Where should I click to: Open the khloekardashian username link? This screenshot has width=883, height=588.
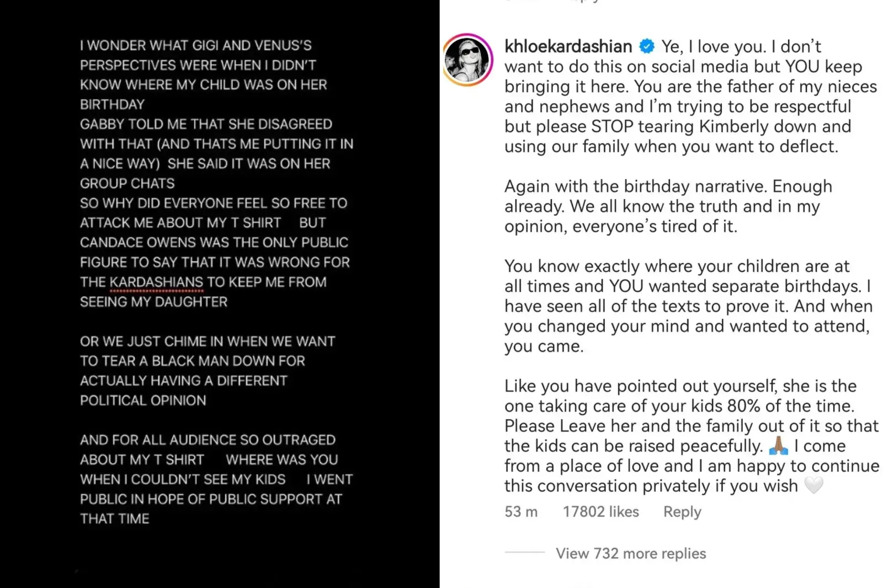(568, 46)
